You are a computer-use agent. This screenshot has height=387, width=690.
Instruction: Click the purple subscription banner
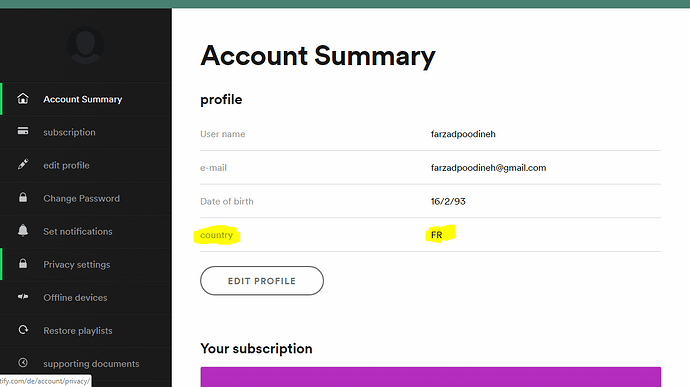(430, 377)
